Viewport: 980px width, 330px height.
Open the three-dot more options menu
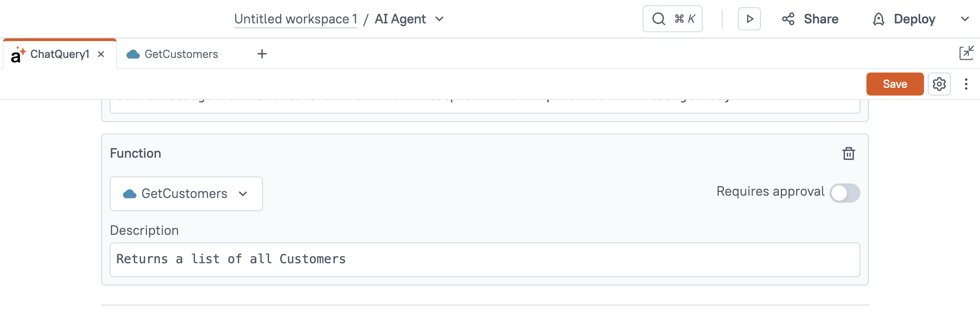tap(966, 84)
